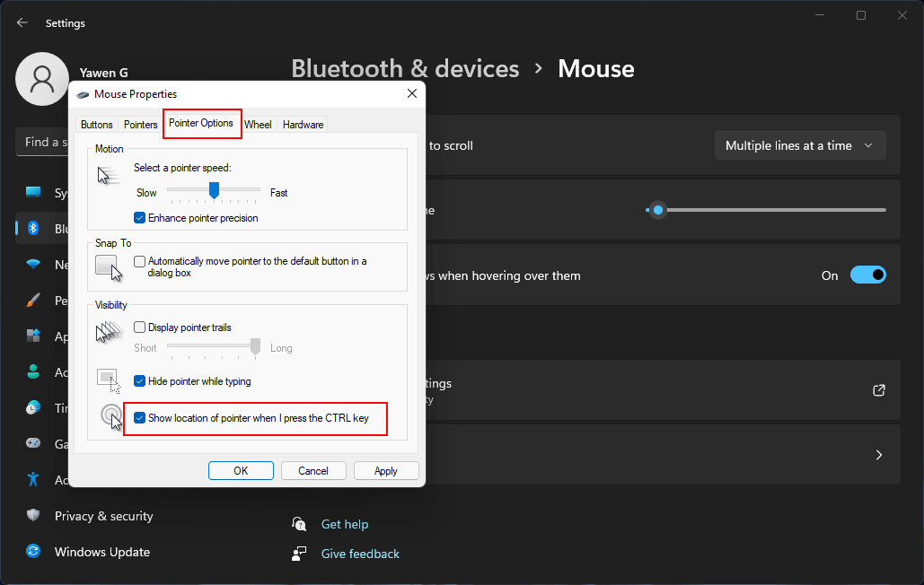
Task: Open the Accounts person sidebar icon
Action: pos(33,372)
